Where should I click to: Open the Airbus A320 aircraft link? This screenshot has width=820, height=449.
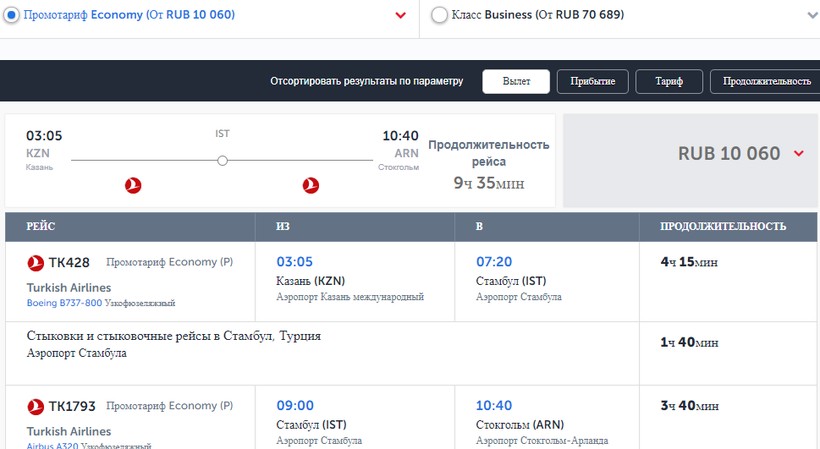(52, 444)
